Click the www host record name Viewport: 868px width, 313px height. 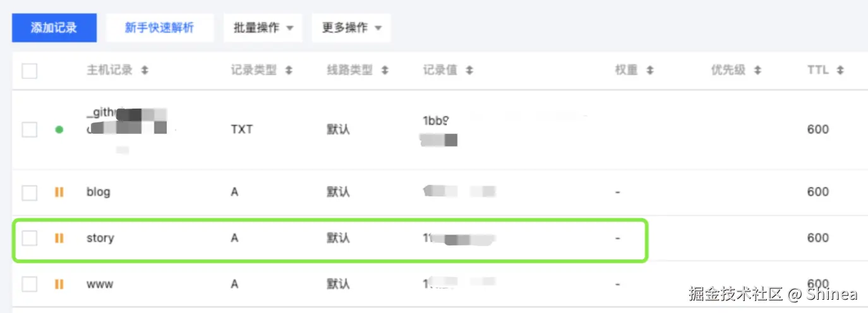[100, 285]
